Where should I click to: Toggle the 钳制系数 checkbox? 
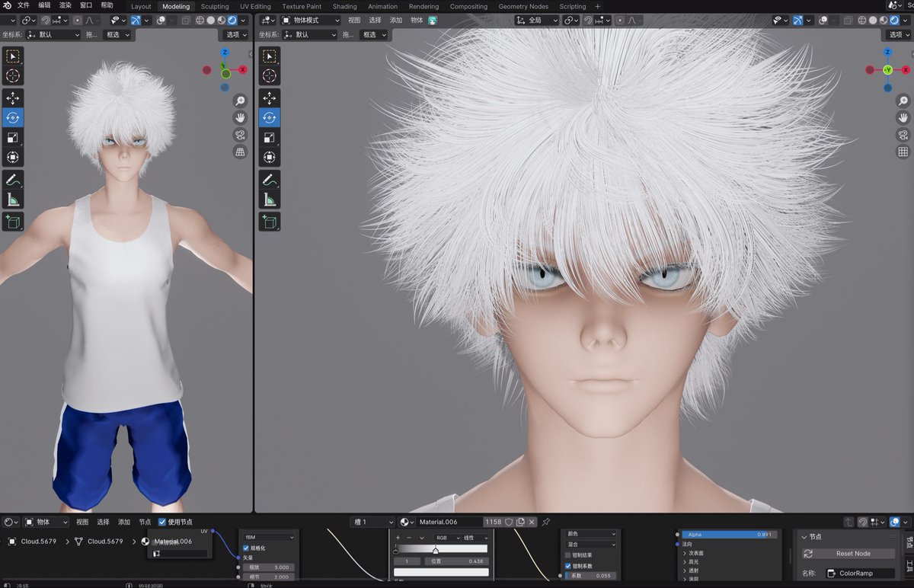568,566
